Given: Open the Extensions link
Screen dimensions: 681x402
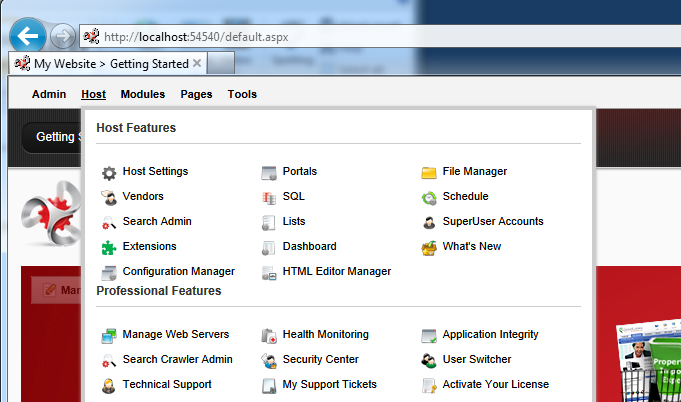Looking at the screenshot, I should click(149, 246).
